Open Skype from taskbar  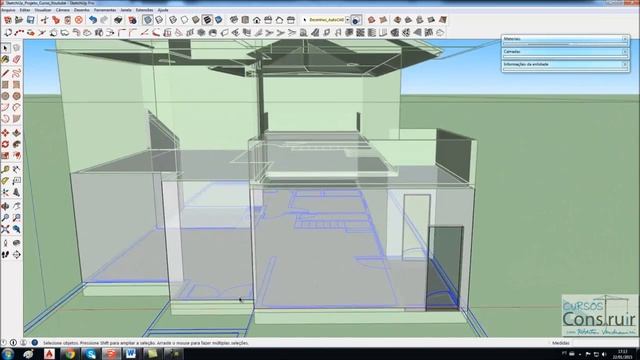[91, 354]
